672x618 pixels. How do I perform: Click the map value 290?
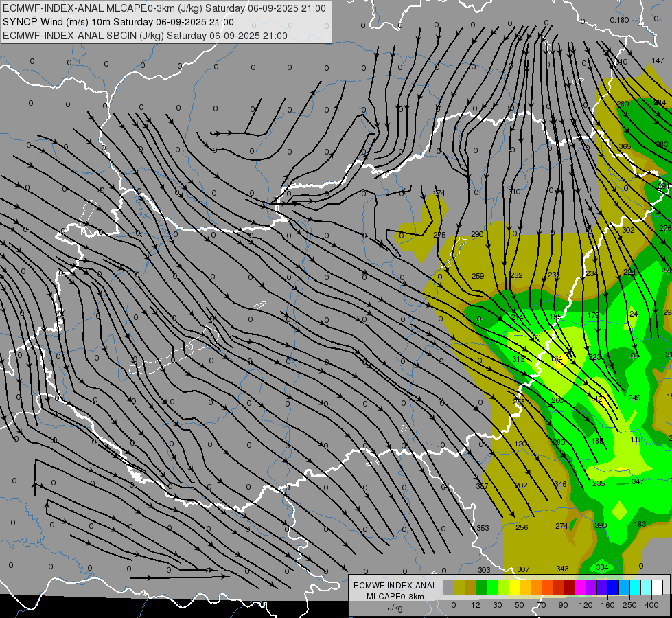pyautogui.click(x=477, y=234)
